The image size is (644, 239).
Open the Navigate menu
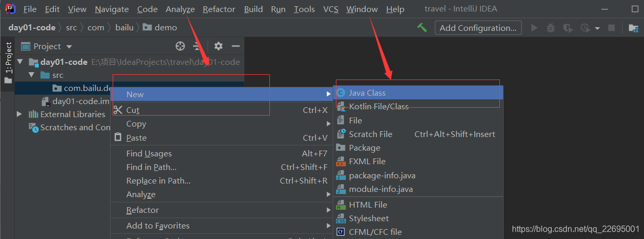[112, 9]
